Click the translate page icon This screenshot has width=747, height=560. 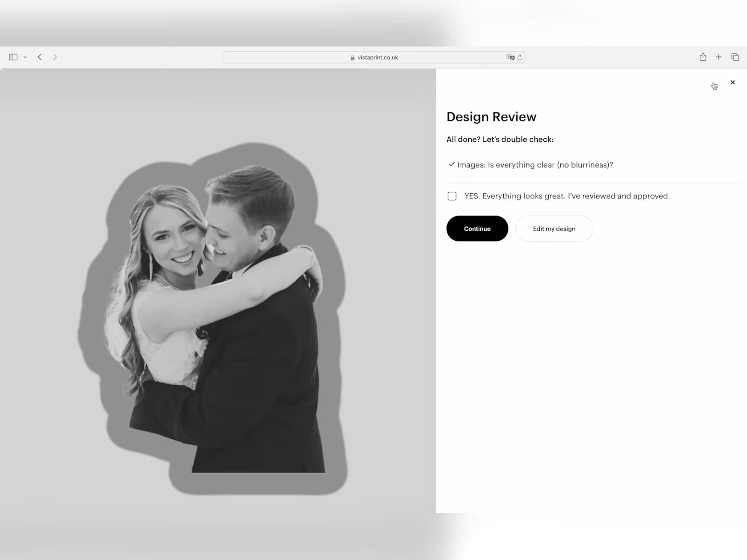(x=510, y=57)
